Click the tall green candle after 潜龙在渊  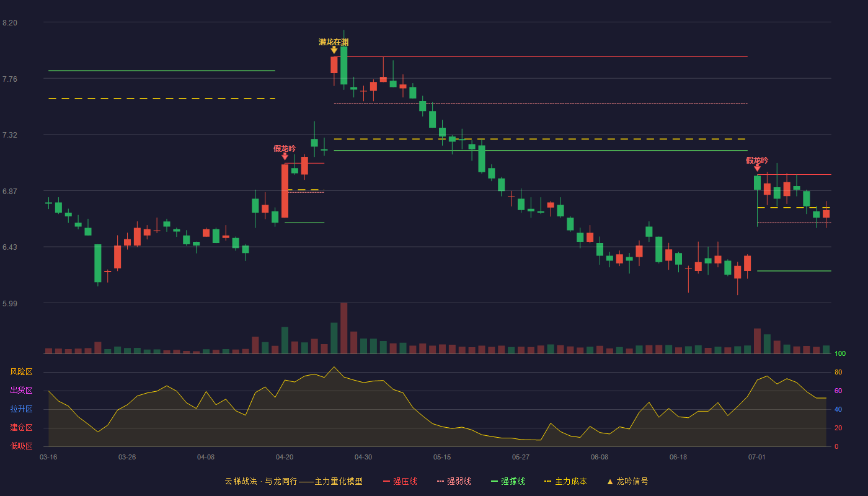[344, 65]
